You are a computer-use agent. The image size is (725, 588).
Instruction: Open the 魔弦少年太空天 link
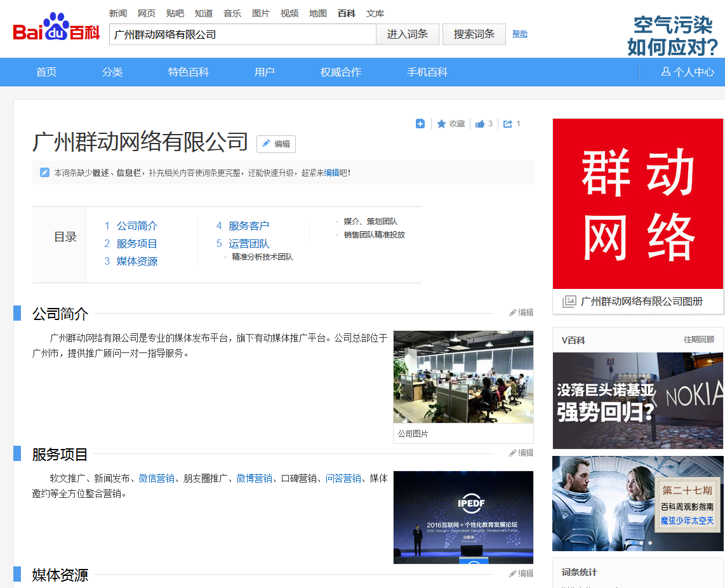click(x=687, y=521)
